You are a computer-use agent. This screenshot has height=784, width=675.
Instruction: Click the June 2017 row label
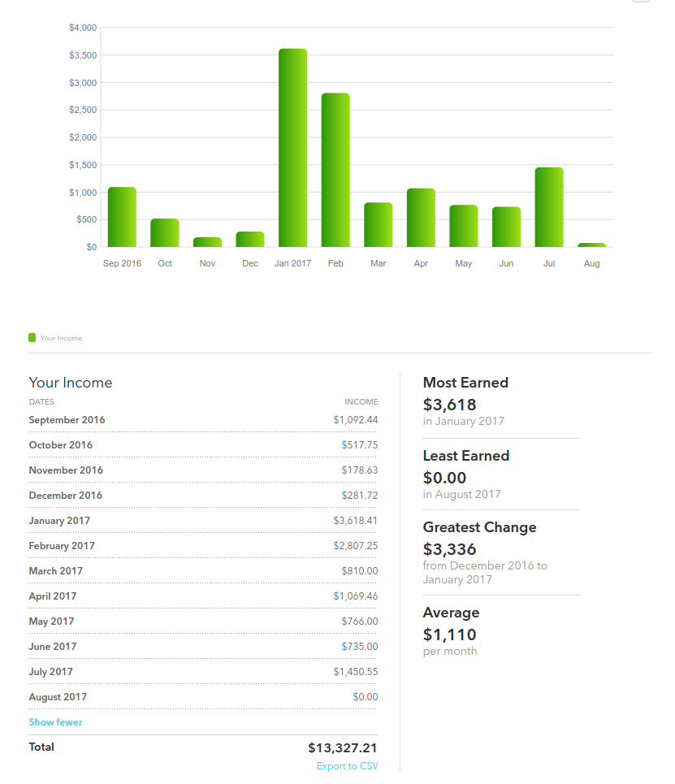(53, 647)
